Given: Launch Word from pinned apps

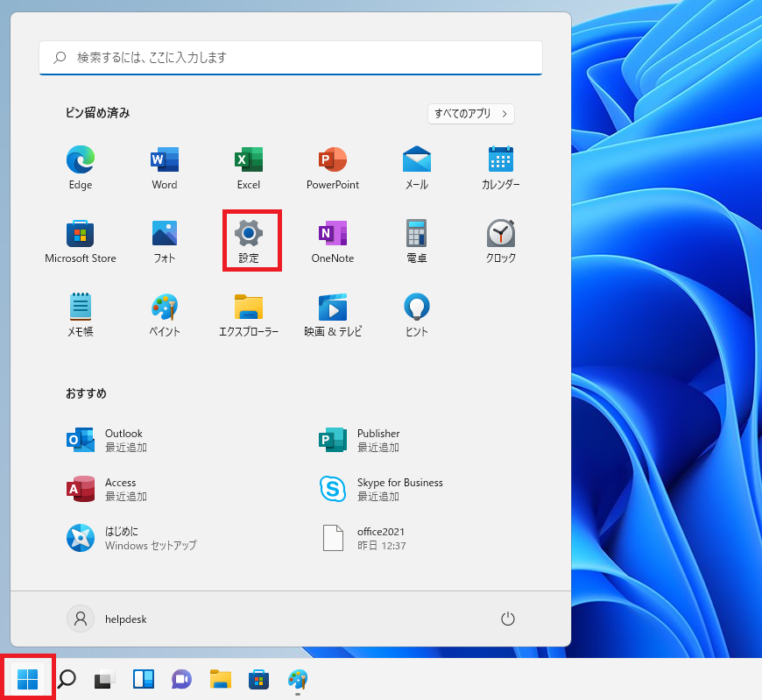Looking at the screenshot, I should (x=165, y=167).
